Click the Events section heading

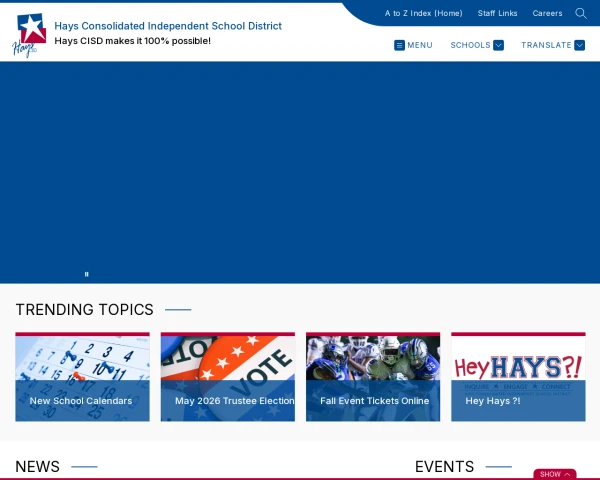(x=444, y=467)
